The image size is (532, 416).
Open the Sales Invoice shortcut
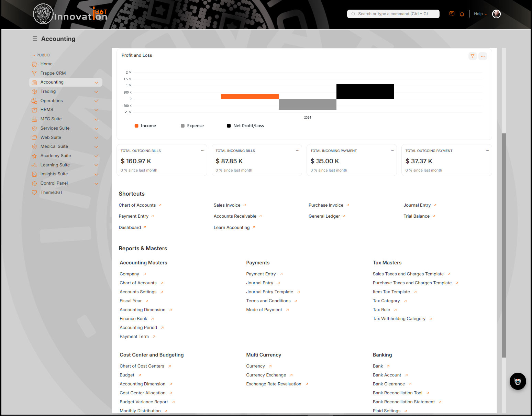[x=227, y=205]
